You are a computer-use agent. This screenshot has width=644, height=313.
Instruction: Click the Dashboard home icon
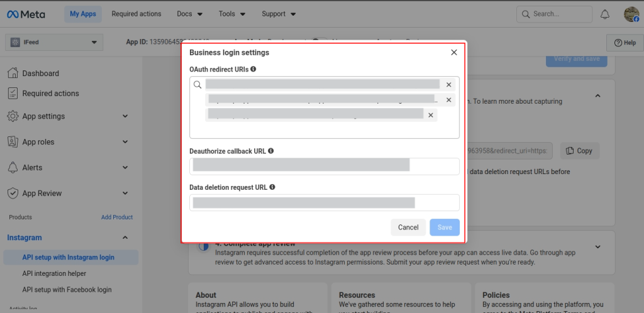coord(13,73)
